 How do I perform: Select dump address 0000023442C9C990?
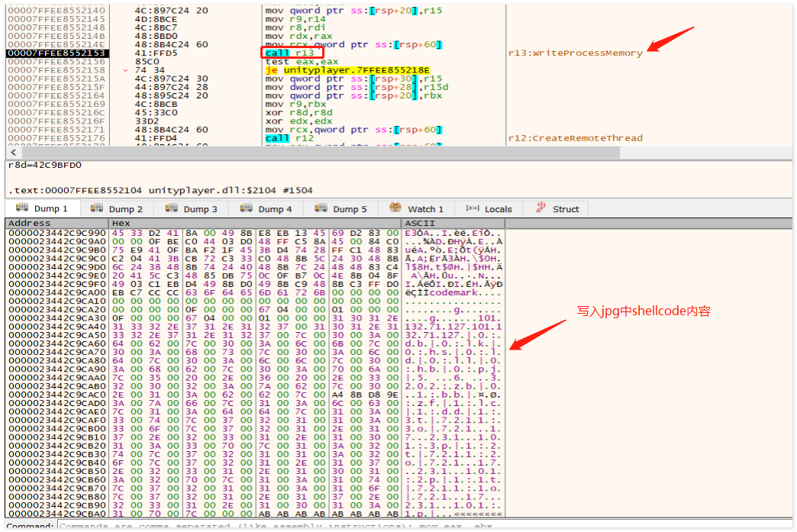click(x=57, y=234)
